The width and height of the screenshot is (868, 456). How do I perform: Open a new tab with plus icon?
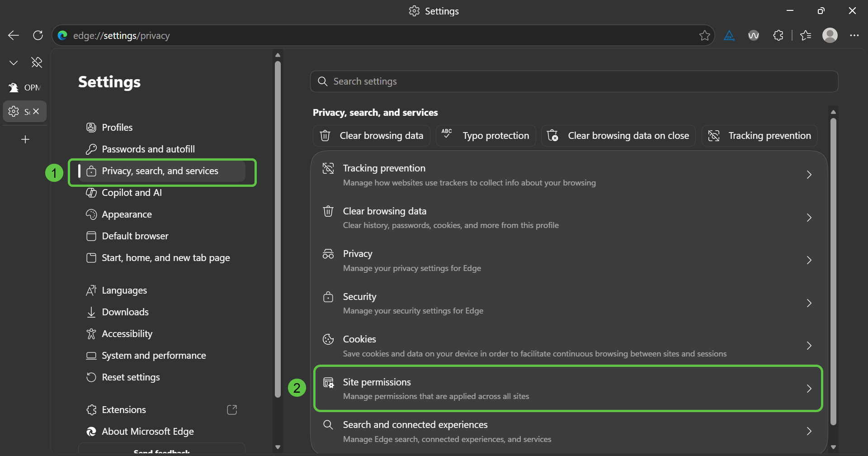pos(25,139)
